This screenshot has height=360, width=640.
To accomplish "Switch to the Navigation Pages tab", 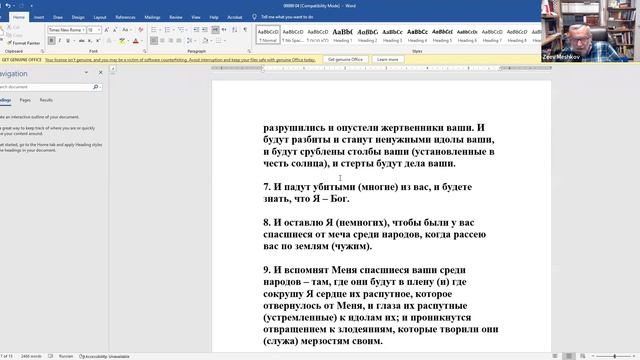I will point(25,100).
